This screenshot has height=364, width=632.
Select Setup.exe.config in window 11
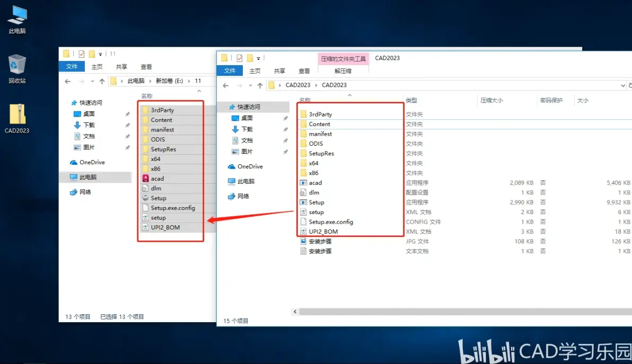[173, 208]
